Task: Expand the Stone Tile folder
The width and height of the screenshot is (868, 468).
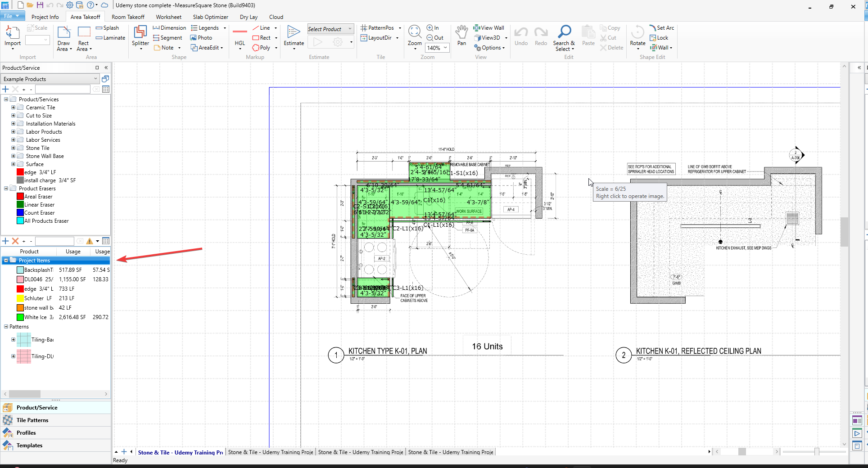Action: pyautogui.click(x=13, y=148)
